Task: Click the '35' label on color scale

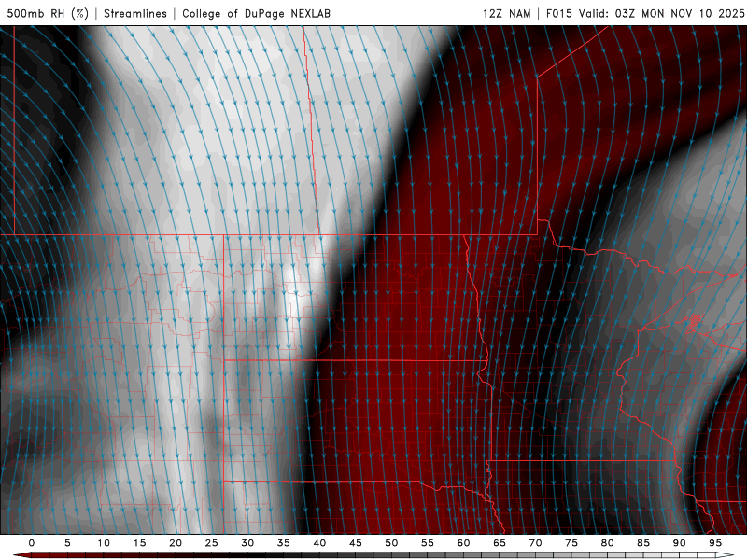Action: pyautogui.click(x=284, y=543)
